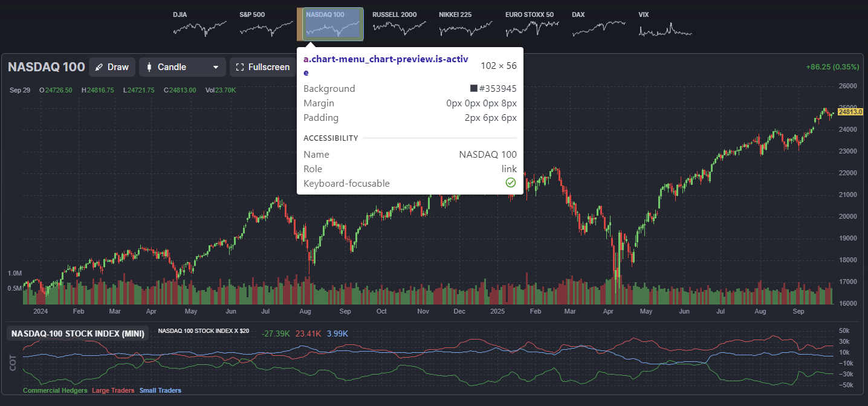Screen dimensions: 868x406
Task: Expand the Candle chart type dropdown
Action: [183, 67]
